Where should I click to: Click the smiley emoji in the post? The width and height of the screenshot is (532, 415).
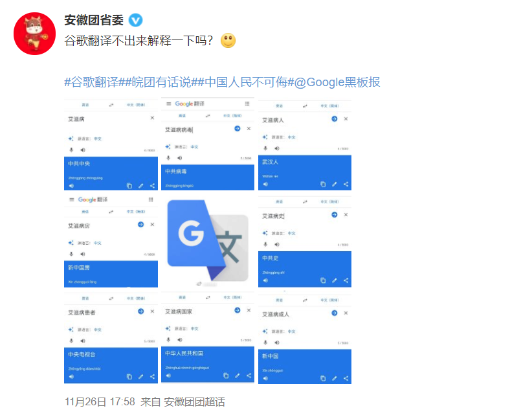[228, 41]
